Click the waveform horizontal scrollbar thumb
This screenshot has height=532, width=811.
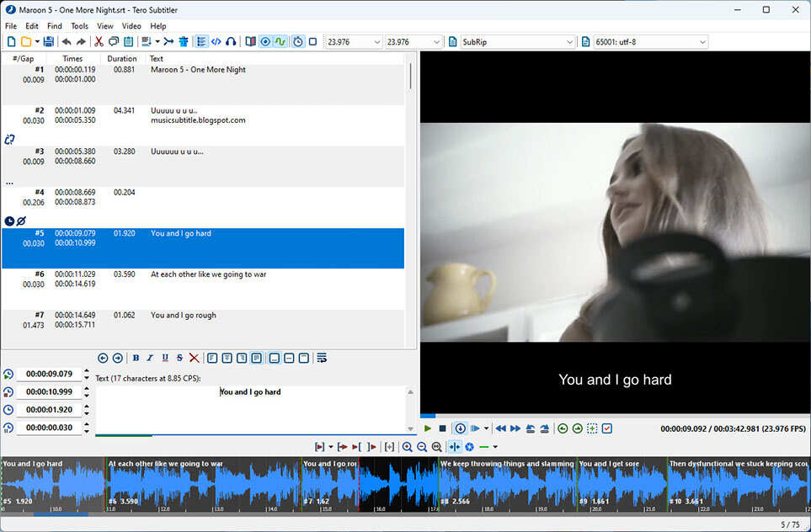click(61, 514)
